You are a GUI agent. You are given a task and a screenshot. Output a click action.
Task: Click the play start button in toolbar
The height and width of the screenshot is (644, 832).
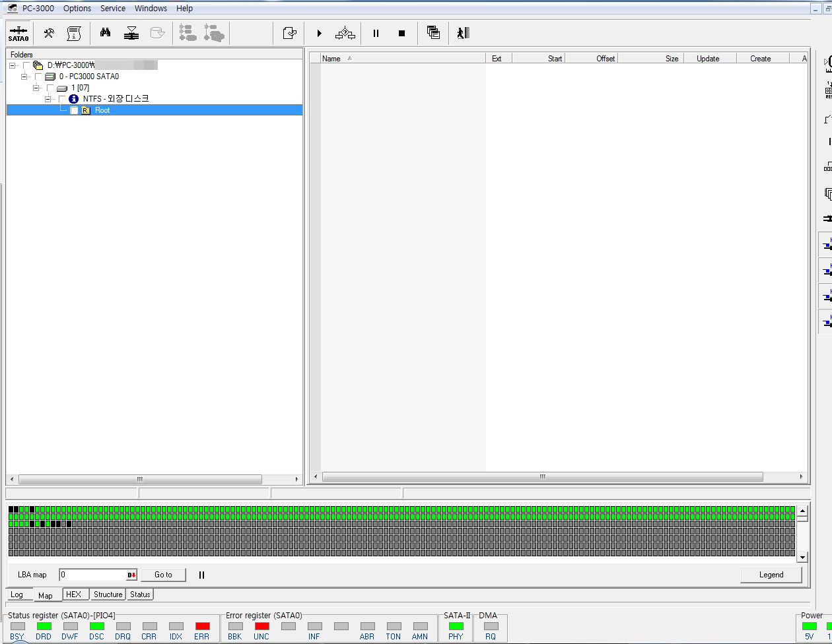coord(320,33)
